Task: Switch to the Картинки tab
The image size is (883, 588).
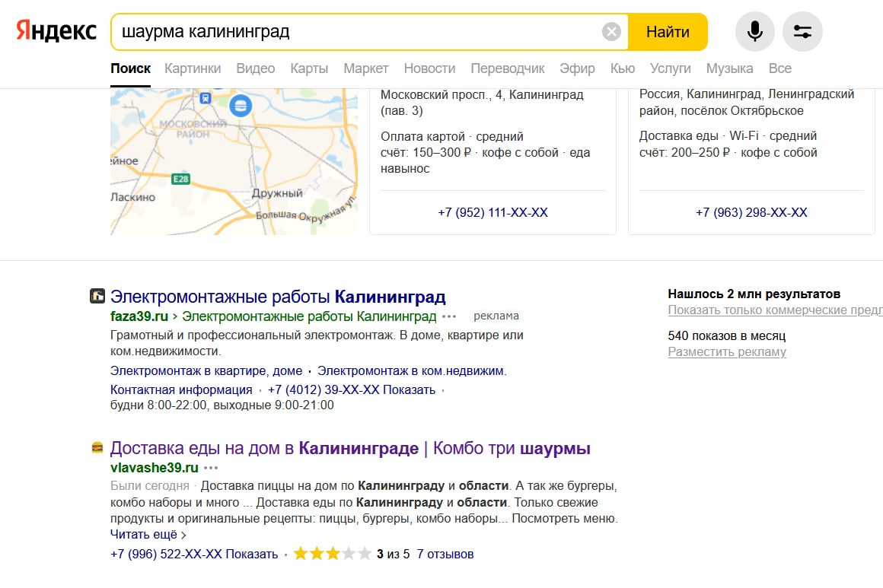Action: (193, 68)
